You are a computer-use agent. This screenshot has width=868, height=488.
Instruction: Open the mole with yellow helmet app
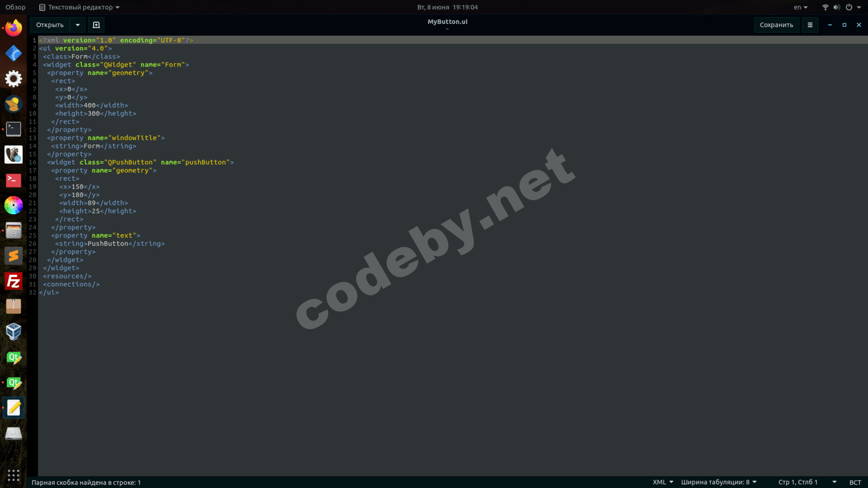point(14,104)
